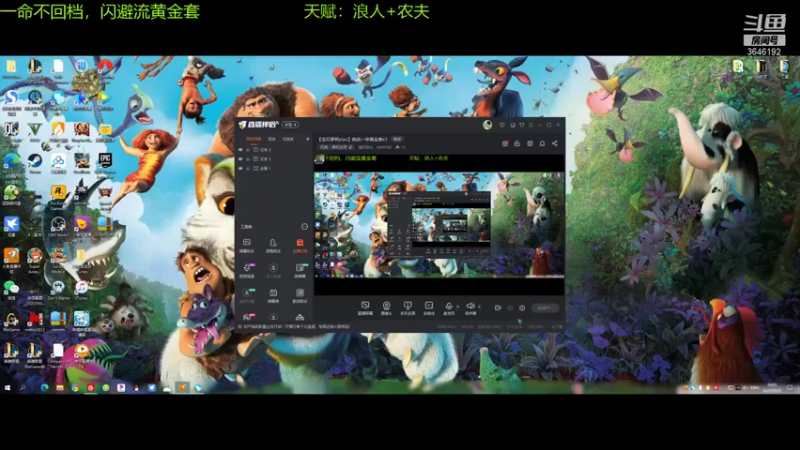Click the ENG language indicator in system tray

coord(755,388)
